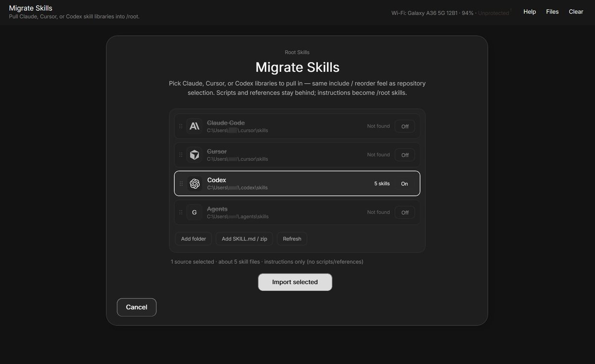Click the Codex skills path ending .codex\skills
Screen dimensions: 595x364
coord(238,187)
